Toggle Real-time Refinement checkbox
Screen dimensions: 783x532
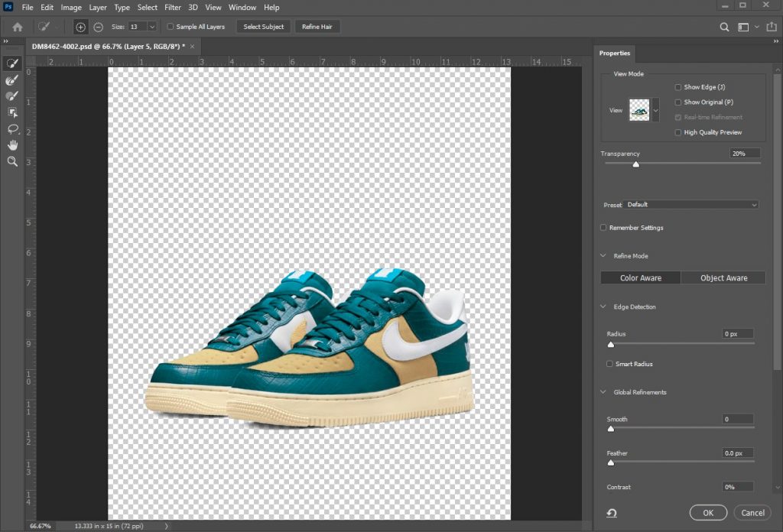pos(677,117)
